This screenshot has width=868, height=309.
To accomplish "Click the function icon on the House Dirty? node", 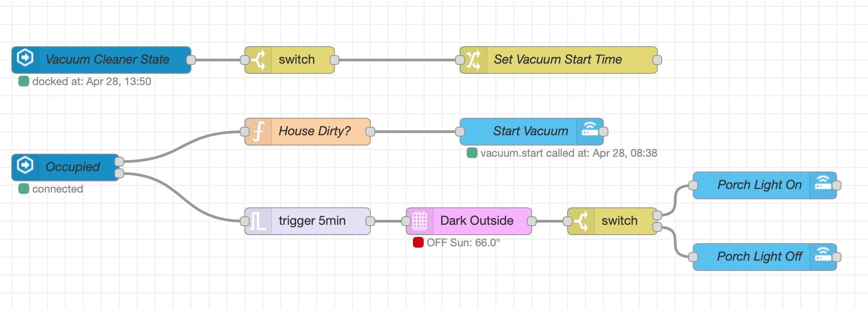I will [x=258, y=131].
